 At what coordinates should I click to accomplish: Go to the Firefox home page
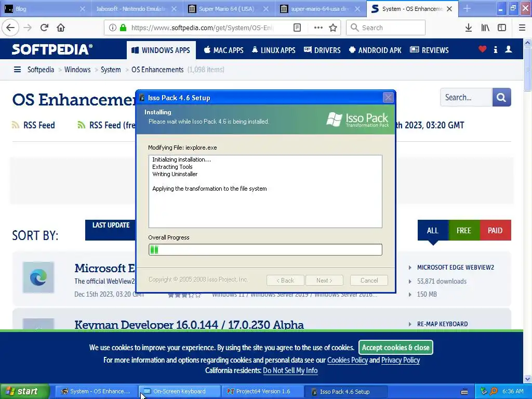tap(61, 28)
